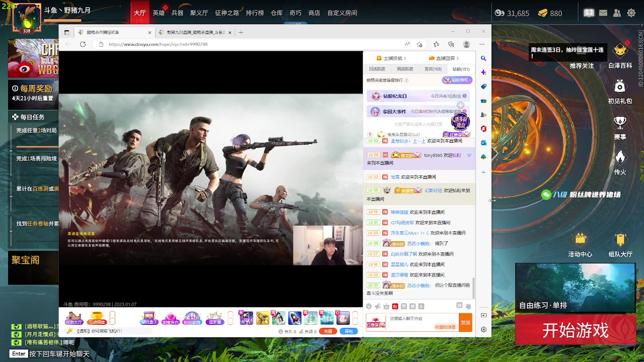Open the browser tab actions menu icon
644x362 pixels.
(66, 32)
